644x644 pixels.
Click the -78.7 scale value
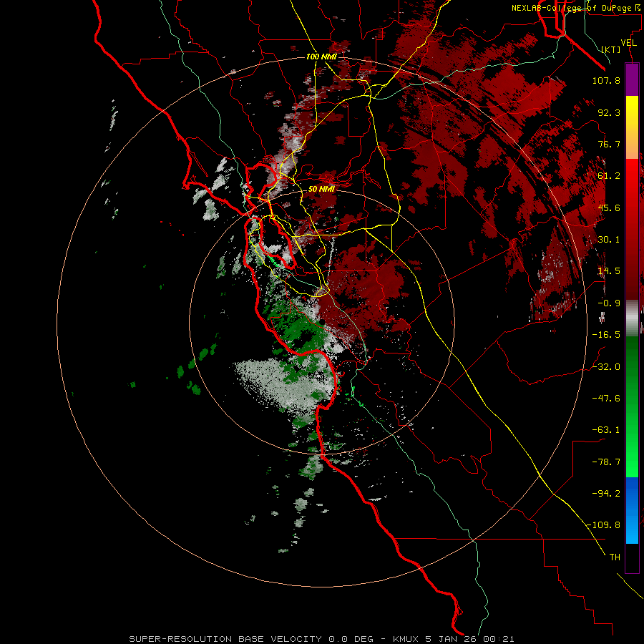606,462
